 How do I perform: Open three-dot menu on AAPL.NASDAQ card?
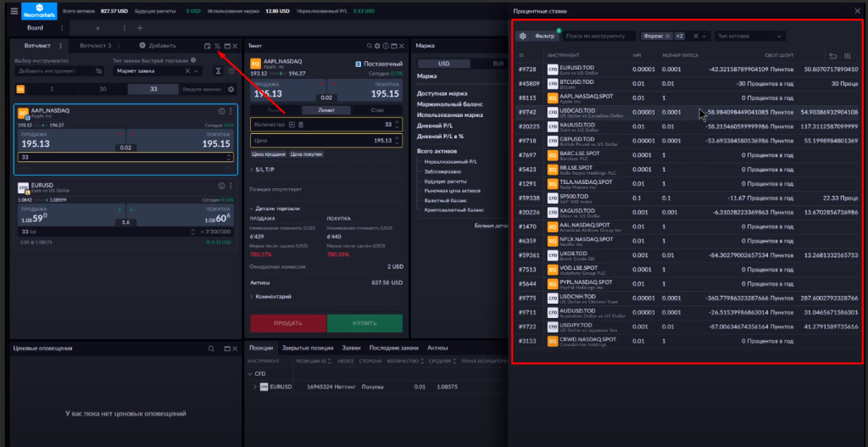pyautogui.click(x=231, y=111)
